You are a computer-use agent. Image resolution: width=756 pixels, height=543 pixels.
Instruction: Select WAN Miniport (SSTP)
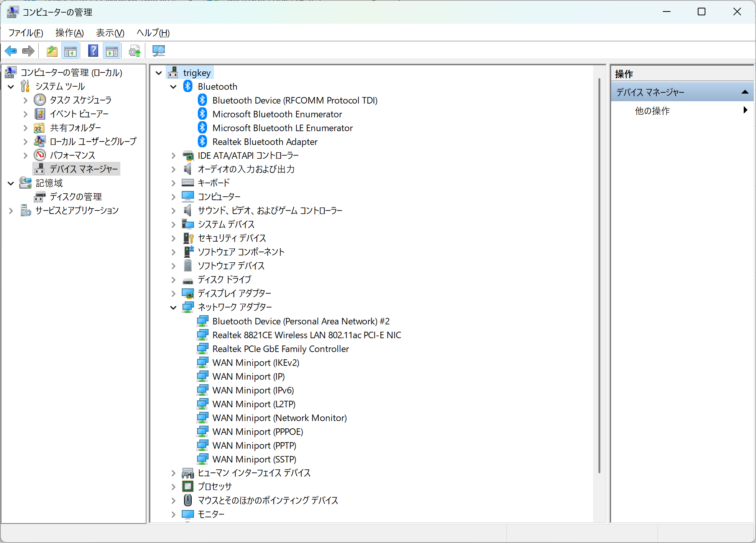[254, 459]
